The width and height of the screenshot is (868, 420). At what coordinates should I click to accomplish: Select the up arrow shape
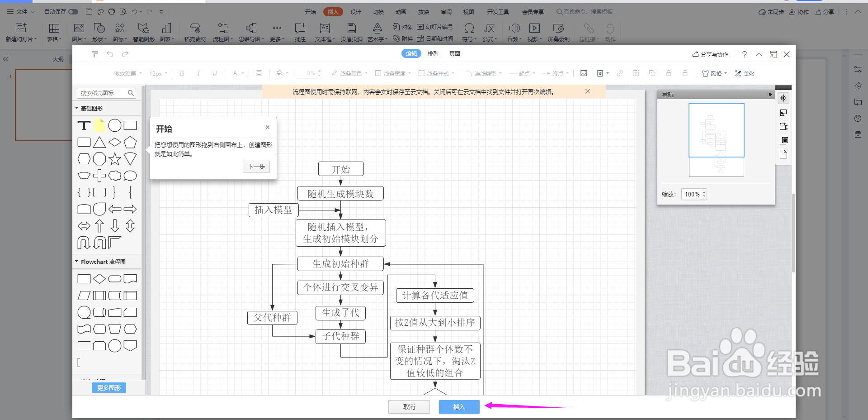pos(99,226)
